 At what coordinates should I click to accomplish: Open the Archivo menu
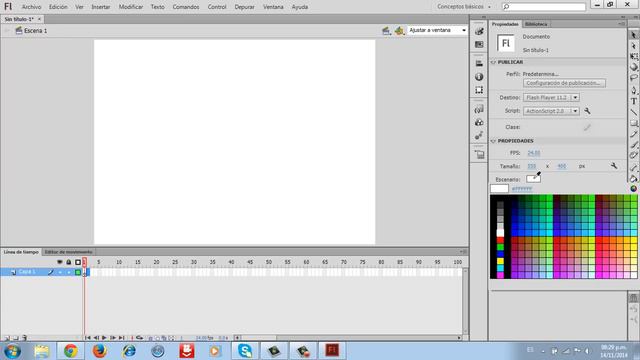31,7
